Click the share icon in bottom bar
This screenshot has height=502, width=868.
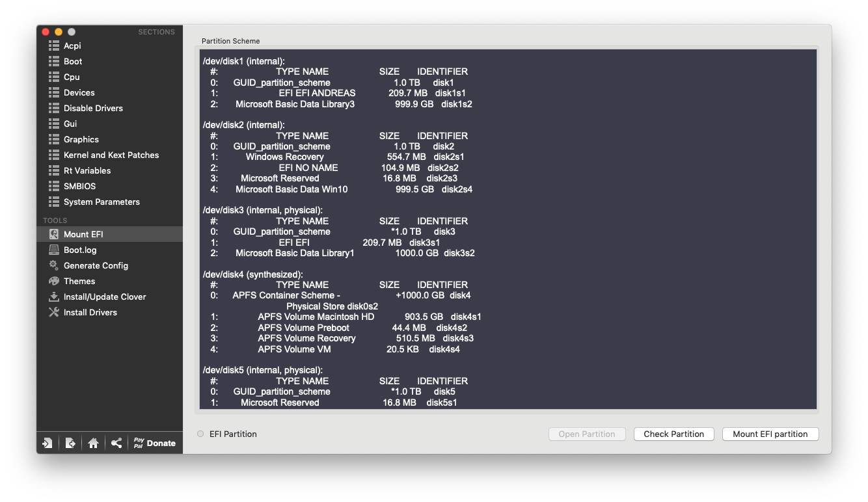click(116, 443)
